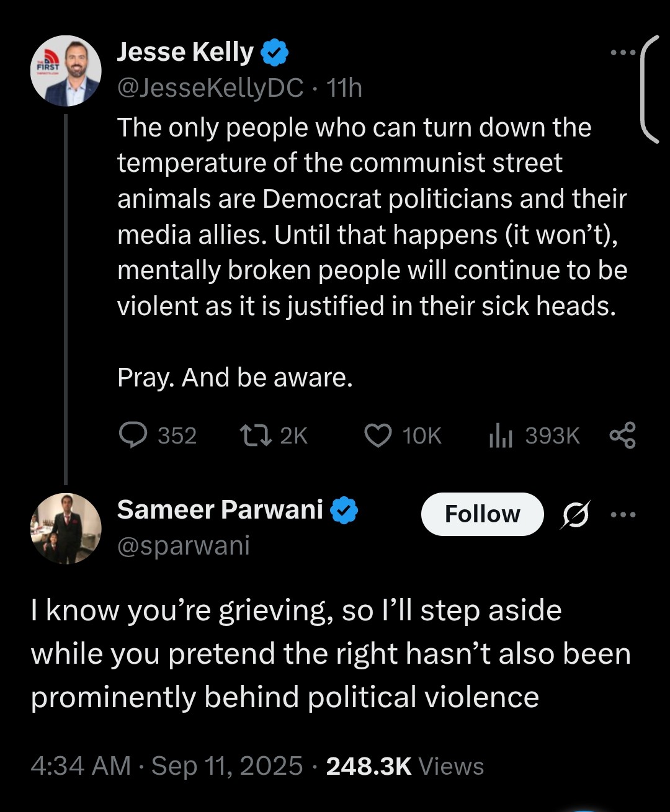This screenshot has width=670, height=812.
Task: Follow Sameer Parwani
Action: [x=482, y=514]
